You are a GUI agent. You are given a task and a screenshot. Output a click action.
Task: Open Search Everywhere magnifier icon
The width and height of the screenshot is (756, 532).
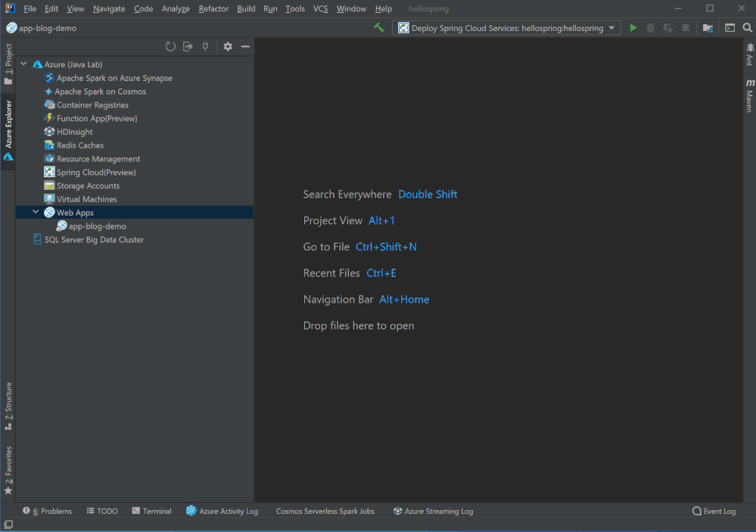point(748,28)
